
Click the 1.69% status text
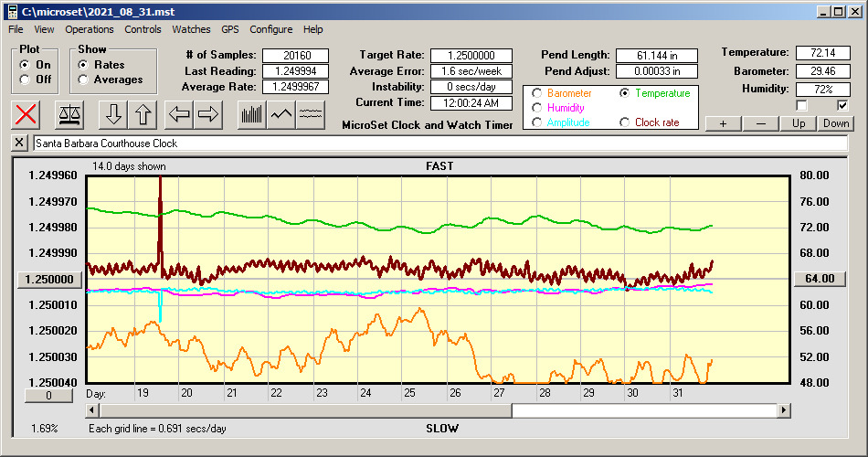pyautogui.click(x=44, y=428)
